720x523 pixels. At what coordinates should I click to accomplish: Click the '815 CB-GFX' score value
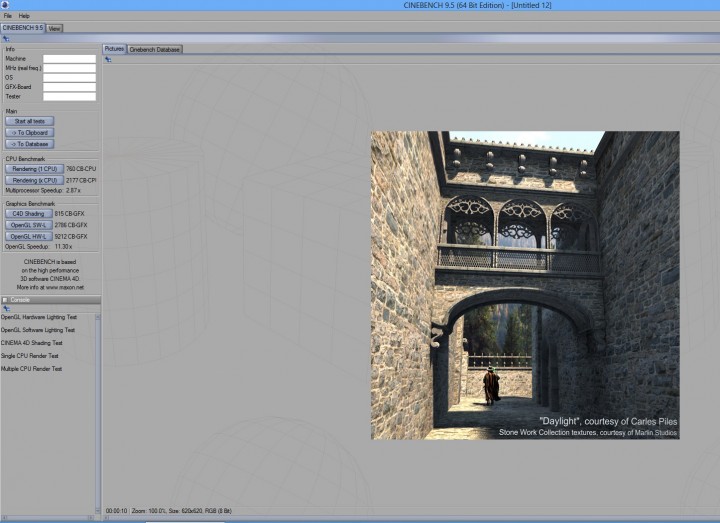(69, 214)
